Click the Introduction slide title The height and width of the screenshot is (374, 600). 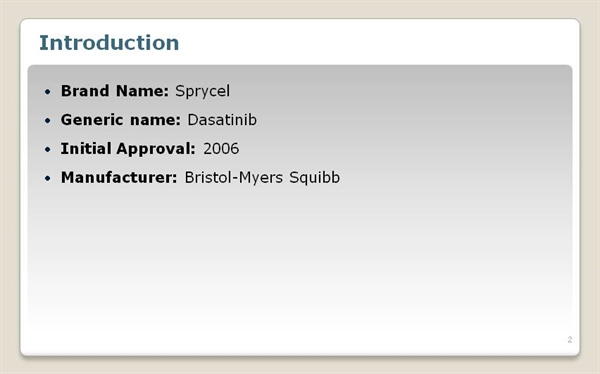point(109,42)
